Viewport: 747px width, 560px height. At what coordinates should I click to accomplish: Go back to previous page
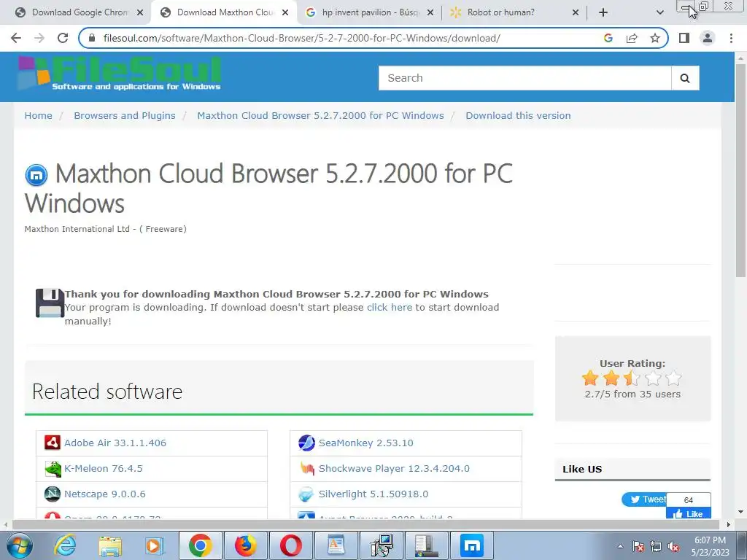pos(16,38)
